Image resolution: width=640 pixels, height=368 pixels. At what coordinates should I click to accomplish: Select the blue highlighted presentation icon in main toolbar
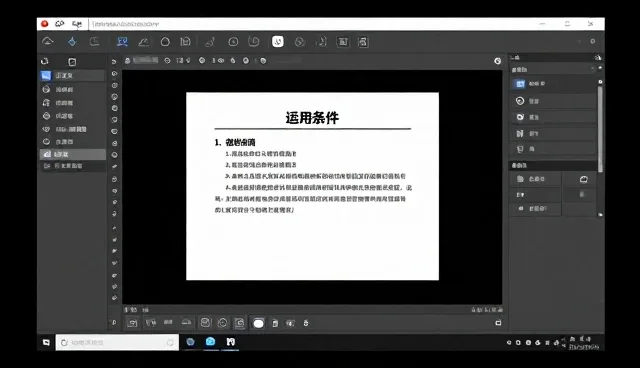122,42
